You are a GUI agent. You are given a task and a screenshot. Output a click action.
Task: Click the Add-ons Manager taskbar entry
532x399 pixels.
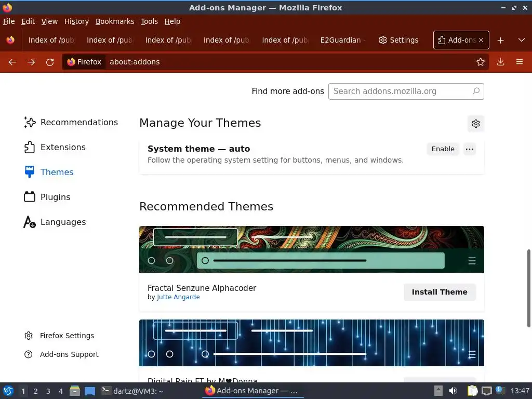tap(253, 391)
